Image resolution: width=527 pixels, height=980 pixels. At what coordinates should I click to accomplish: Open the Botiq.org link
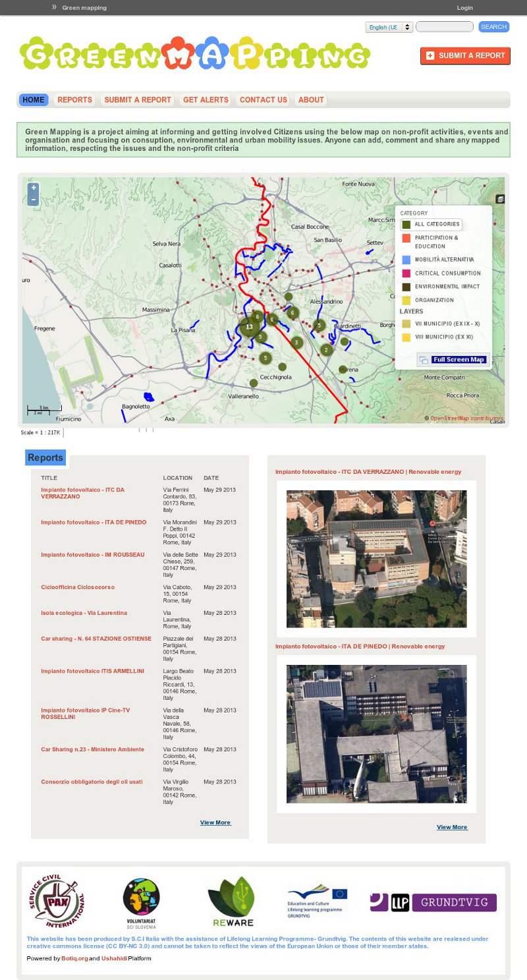[x=74, y=958]
